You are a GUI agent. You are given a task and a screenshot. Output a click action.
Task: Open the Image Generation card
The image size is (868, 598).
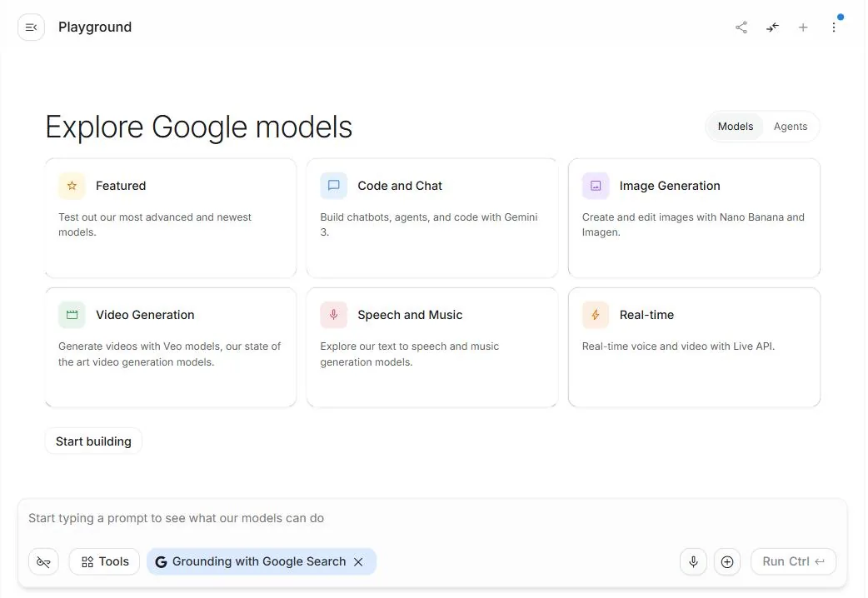click(694, 218)
